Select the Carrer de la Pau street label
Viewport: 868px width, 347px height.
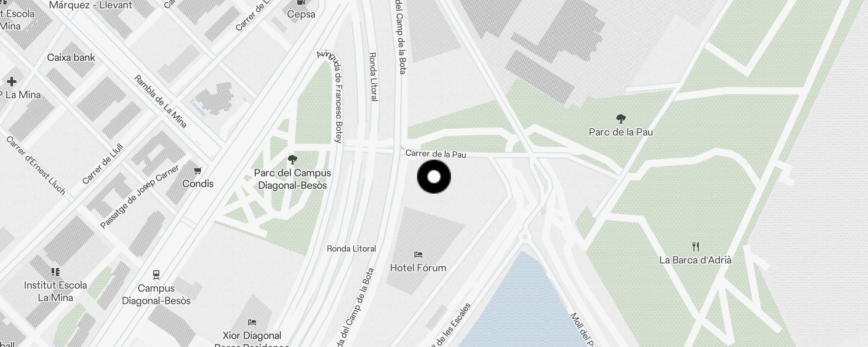coord(436,154)
